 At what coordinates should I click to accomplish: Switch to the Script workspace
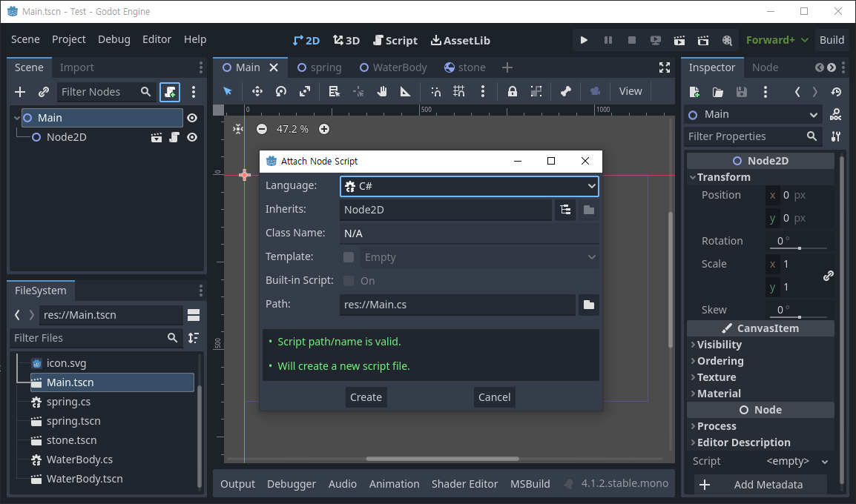[x=395, y=40]
